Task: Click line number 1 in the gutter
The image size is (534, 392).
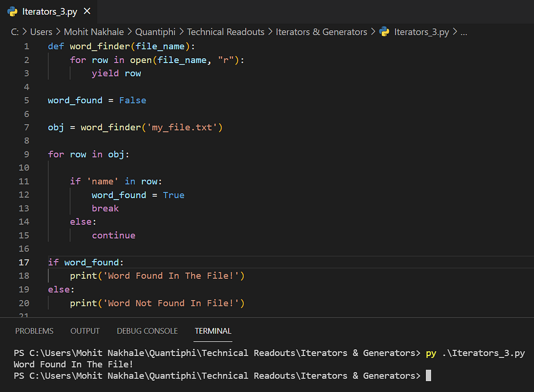Action: coord(27,46)
